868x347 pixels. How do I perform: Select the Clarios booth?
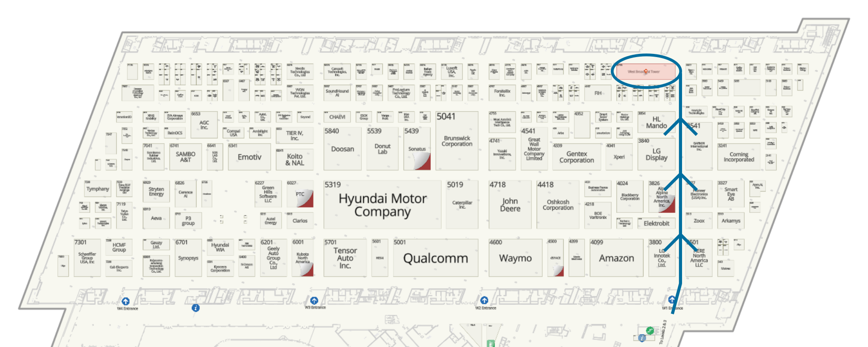(300, 221)
